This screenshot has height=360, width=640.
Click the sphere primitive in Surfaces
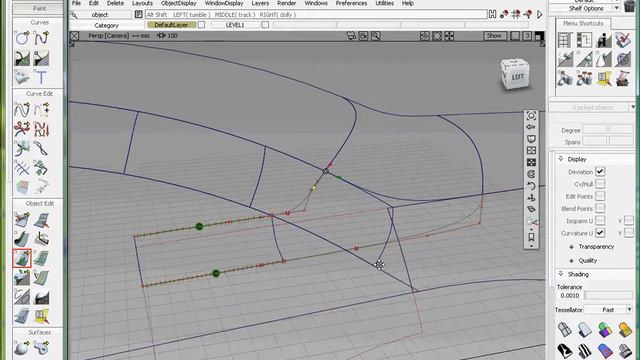pos(22,348)
